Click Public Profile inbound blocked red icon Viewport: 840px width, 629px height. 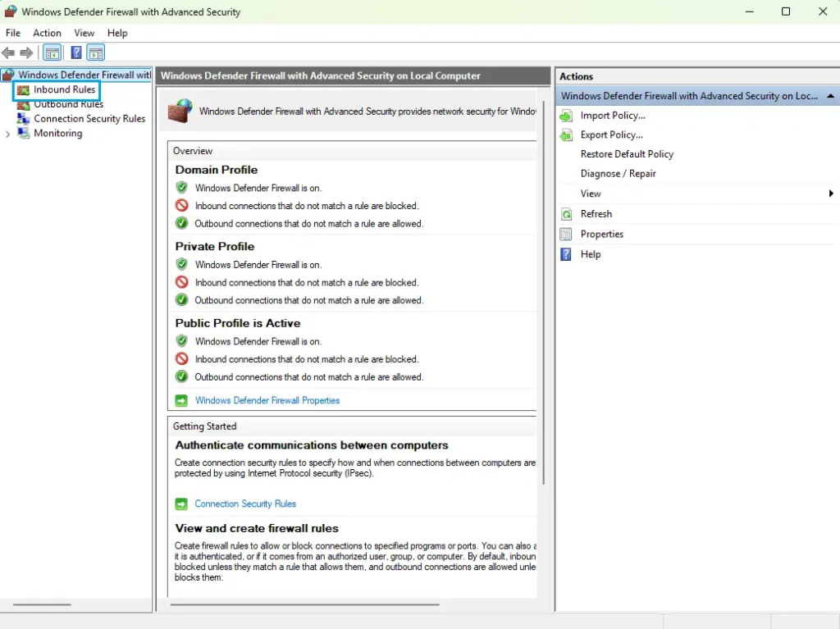tap(181, 358)
